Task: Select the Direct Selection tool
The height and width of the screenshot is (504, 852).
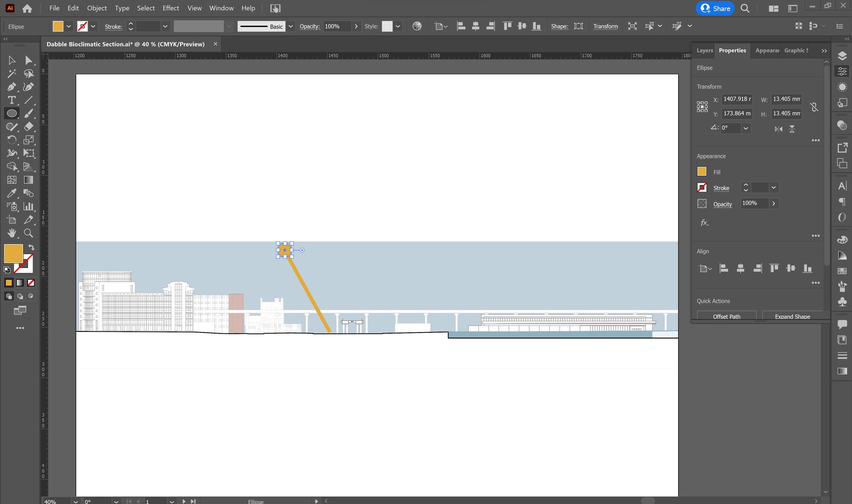Action: 29,60
